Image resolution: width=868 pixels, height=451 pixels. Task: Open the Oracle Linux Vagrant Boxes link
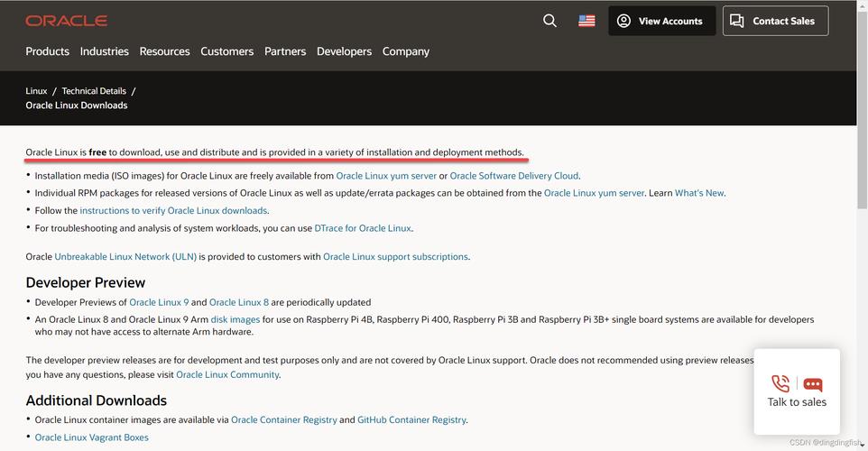(92, 437)
